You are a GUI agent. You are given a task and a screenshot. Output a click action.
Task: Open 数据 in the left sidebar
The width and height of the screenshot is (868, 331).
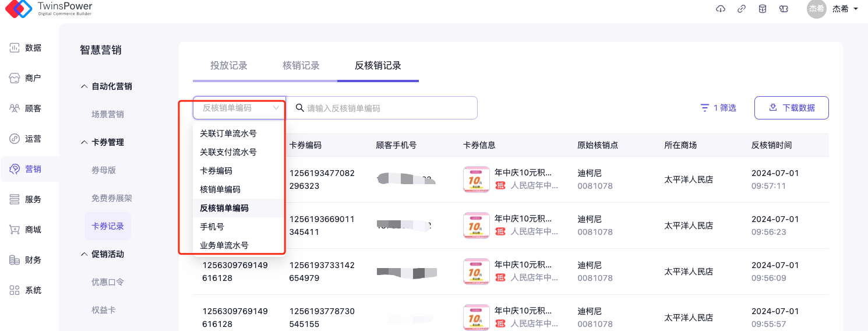[x=26, y=48]
